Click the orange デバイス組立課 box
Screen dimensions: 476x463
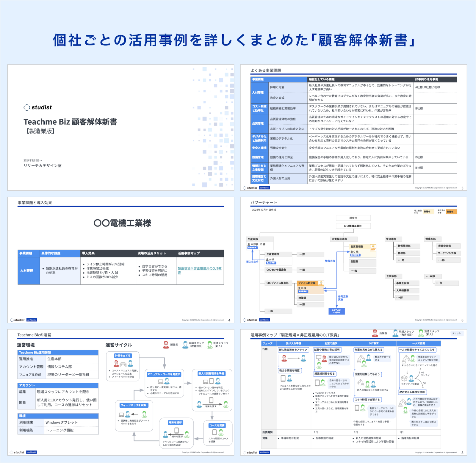(x=311, y=287)
